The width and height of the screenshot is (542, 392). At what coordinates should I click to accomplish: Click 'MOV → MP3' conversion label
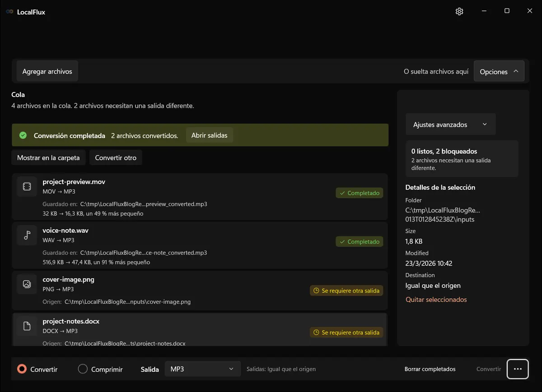(59, 192)
